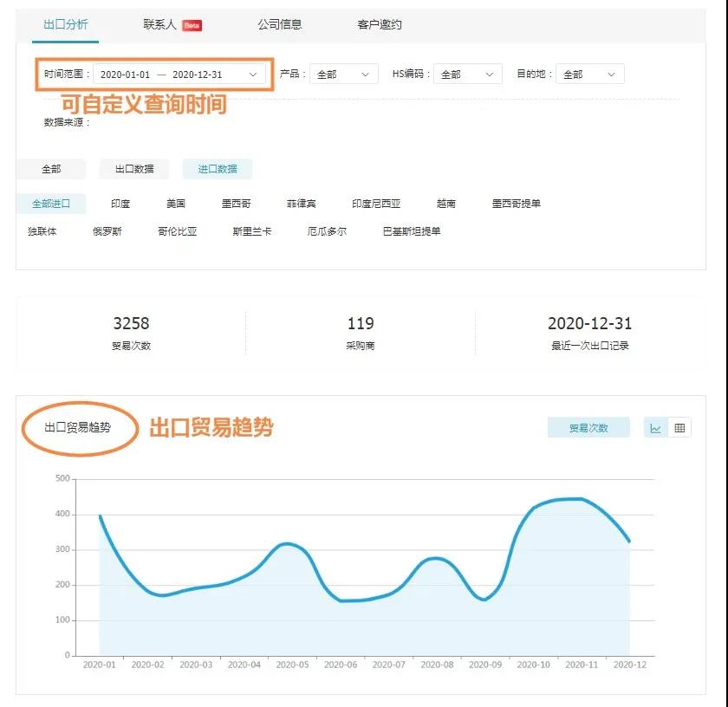Go to the 客户邀约 tab
The image size is (728, 707).
[x=380, y=24]
